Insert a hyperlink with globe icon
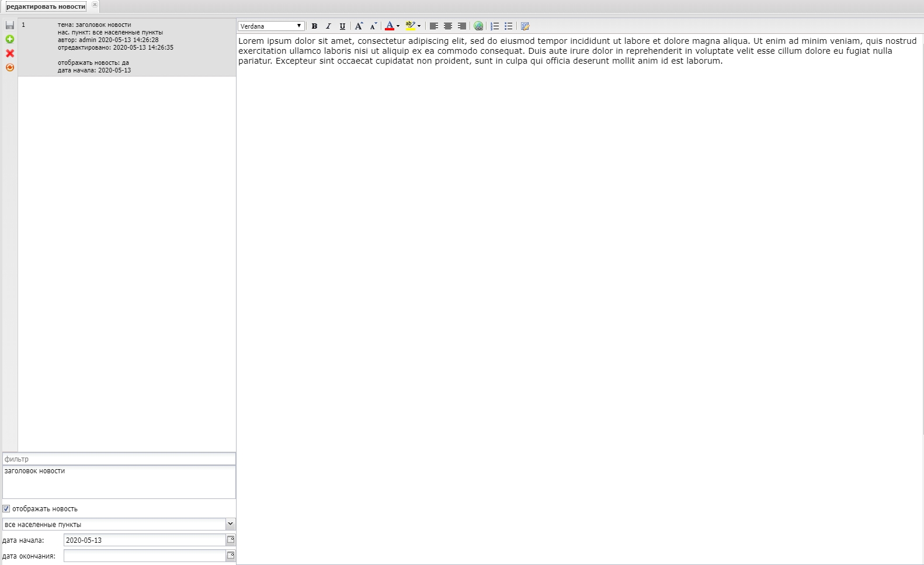Viewport: 924px width, 565px height. coord(478,26)
